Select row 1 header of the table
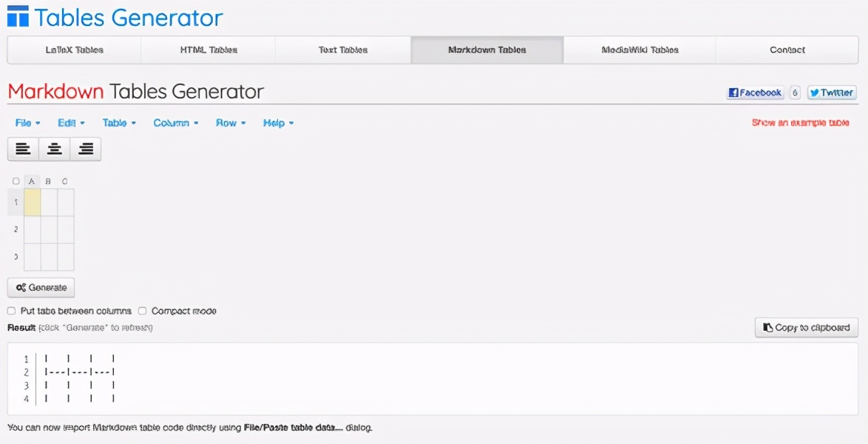868x444 pixels. pyautogui.click(x=16, y=202)
